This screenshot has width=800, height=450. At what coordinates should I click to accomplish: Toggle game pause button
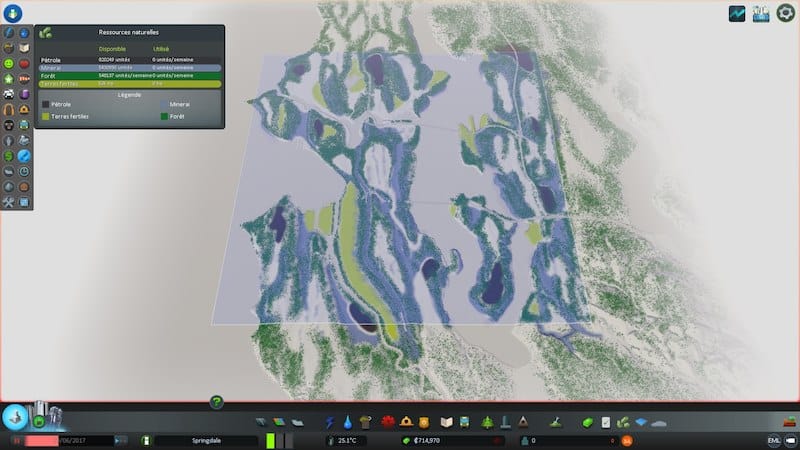(16, 440)
